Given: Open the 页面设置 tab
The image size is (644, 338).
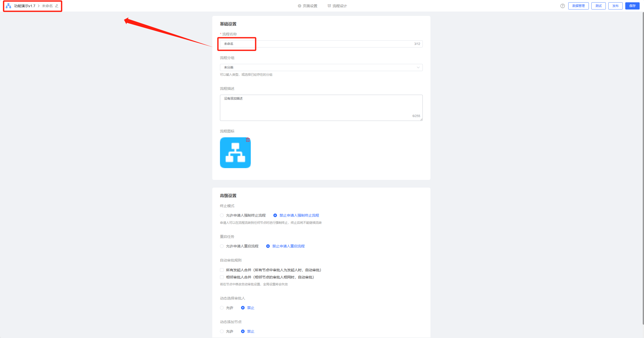Looking at the screenshot, I should tap(307, 6).
